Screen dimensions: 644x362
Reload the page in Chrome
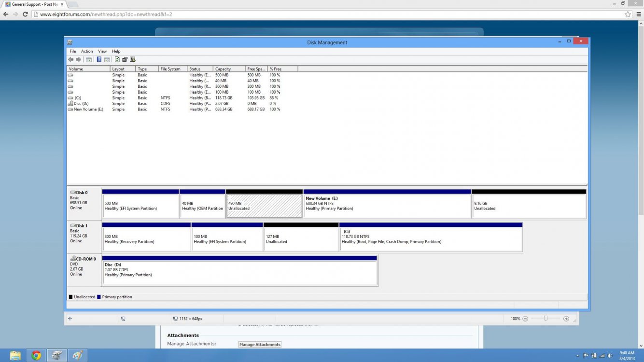pos(25,14)
